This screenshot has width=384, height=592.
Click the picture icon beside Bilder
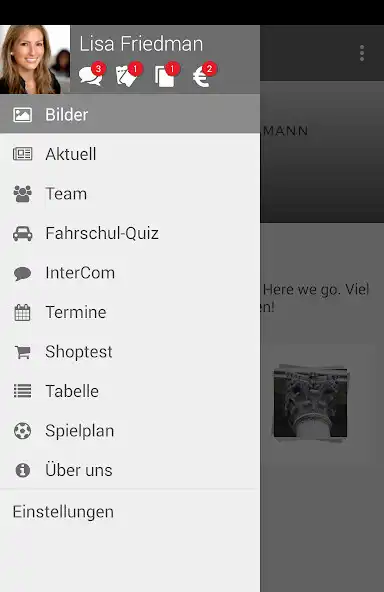point(23,115)
